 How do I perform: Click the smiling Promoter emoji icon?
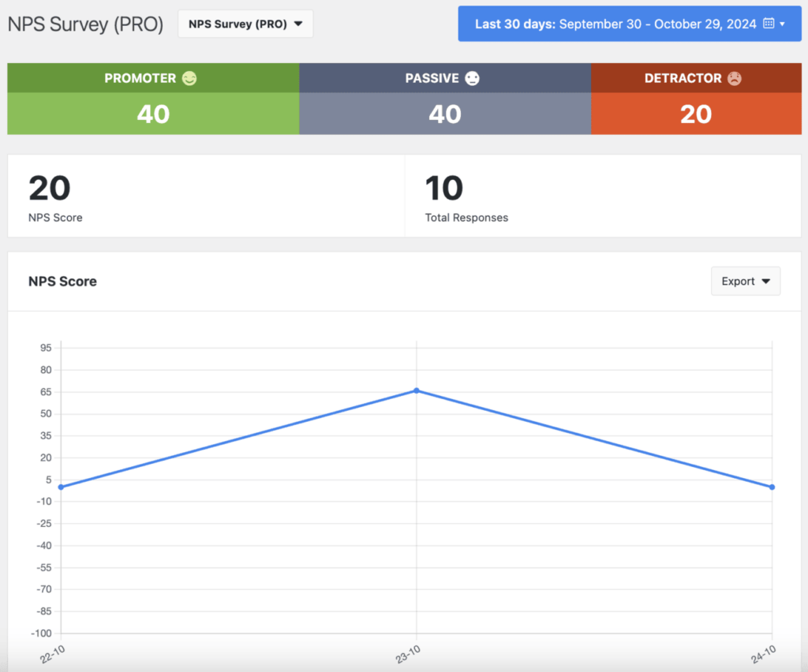[189, 77]
